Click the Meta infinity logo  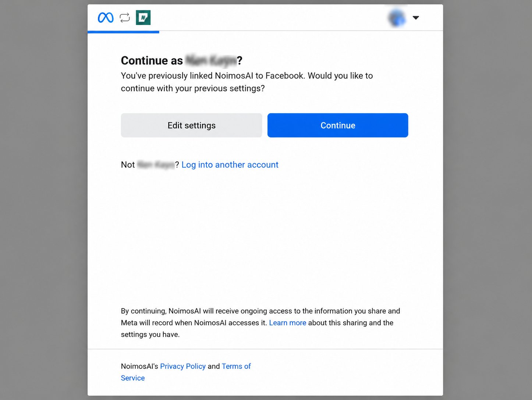point(106,18)
